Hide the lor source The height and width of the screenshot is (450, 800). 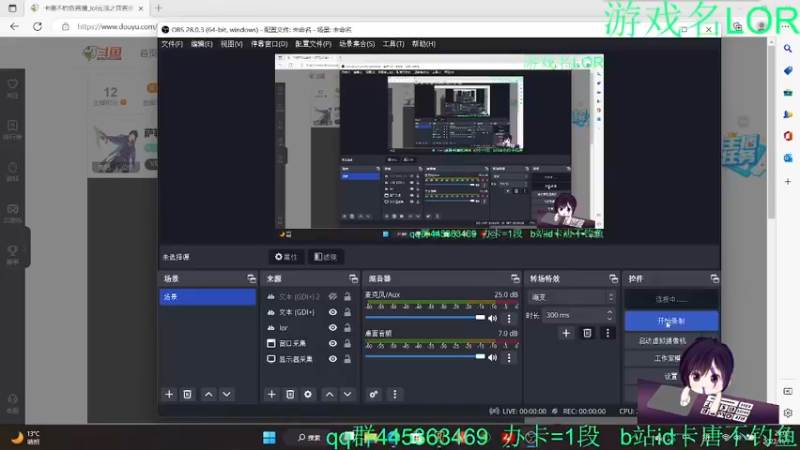click(333, 328)
